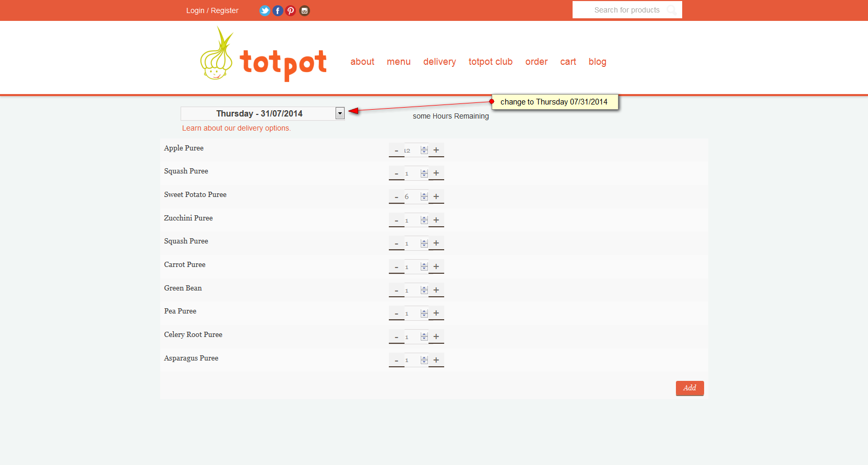Decrease Asparagus Puree quantity

397,361
